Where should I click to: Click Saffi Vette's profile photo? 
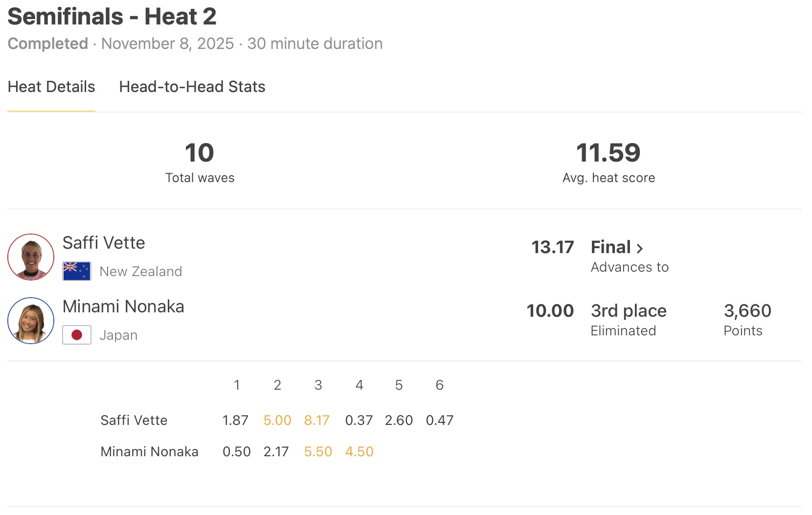pyautogui.click(x=31, y=257)
